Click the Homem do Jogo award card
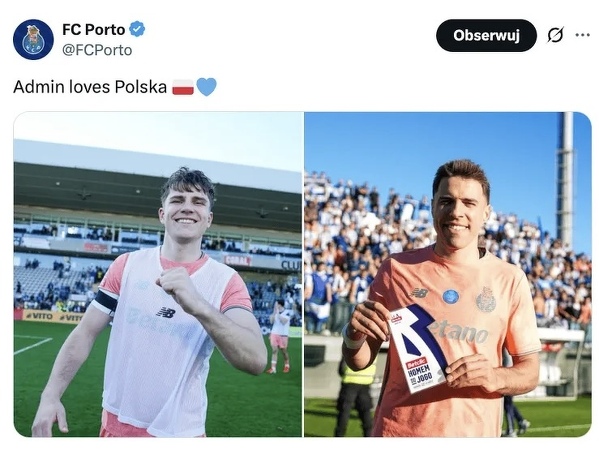Image resolution: width=599 pixels, height=451 pixels. coord(418,348)
